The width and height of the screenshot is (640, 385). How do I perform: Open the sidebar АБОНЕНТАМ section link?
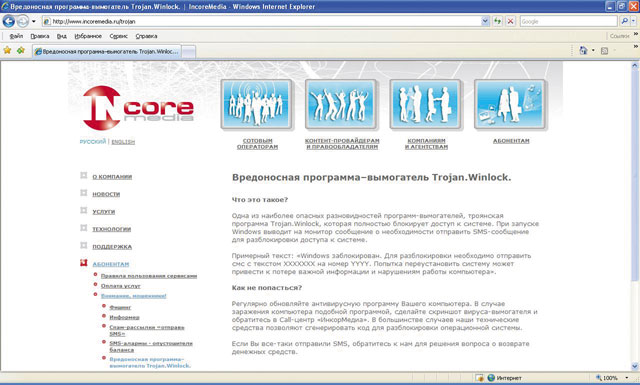click(111, 265)
